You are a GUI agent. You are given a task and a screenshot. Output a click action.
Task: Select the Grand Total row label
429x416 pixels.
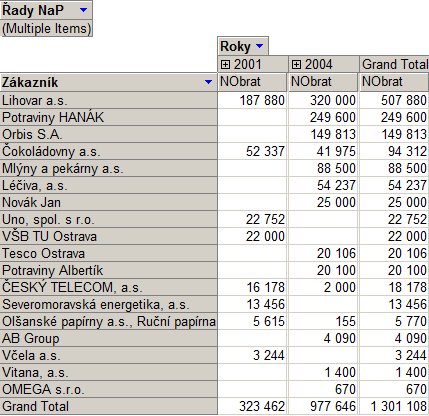coord(109,406)
